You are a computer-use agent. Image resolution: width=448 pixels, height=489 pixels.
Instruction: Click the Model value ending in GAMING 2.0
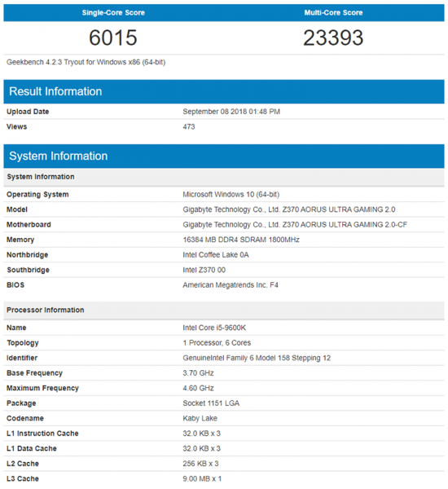pyautogui.click(x=289, y=209)
